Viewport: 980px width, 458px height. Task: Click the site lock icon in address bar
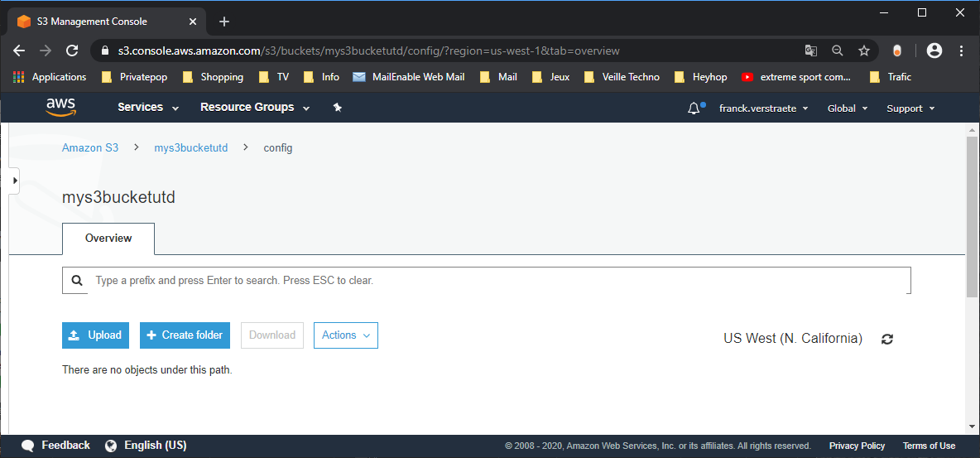coord(105,51)
